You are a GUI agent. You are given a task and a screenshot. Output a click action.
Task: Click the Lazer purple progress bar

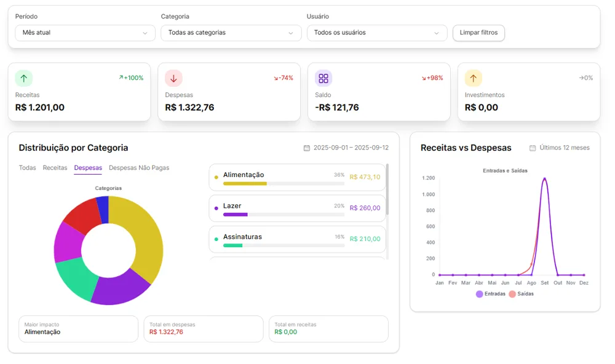pos(236,215)
